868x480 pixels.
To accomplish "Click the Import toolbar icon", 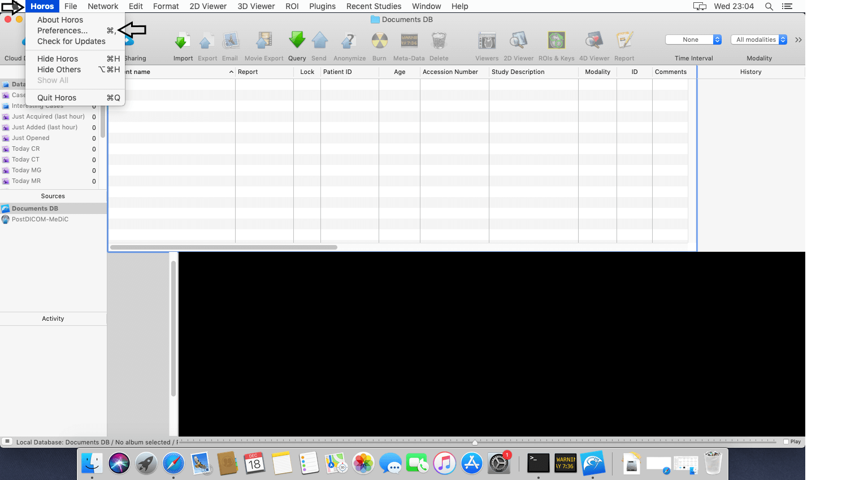I will point(182,41).
